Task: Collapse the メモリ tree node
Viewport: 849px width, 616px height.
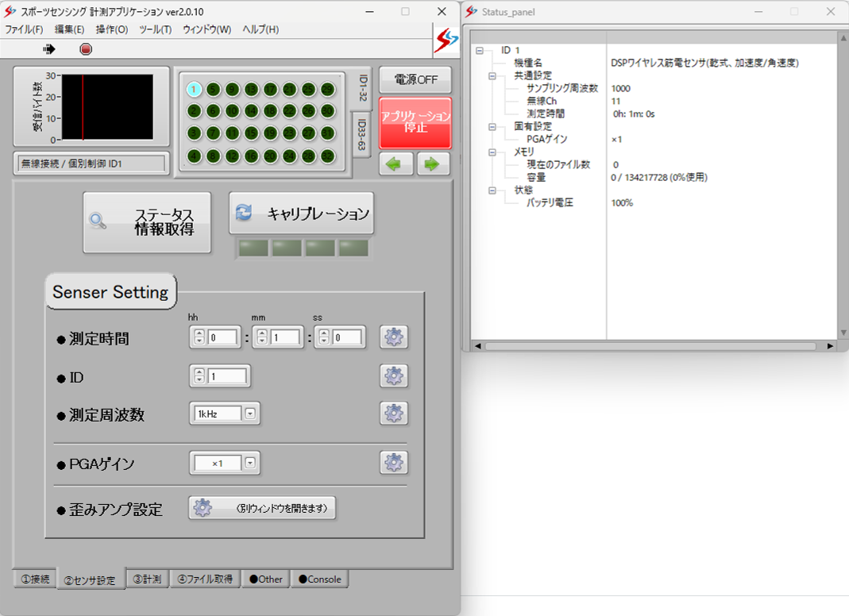Action: point(492,152)
